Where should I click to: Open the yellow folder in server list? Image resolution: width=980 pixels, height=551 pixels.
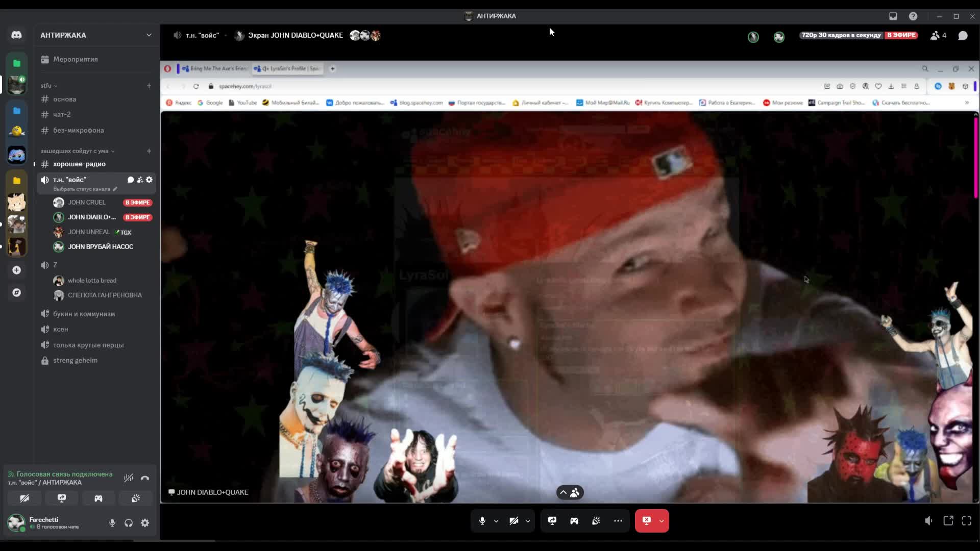[x=16, y=181]
